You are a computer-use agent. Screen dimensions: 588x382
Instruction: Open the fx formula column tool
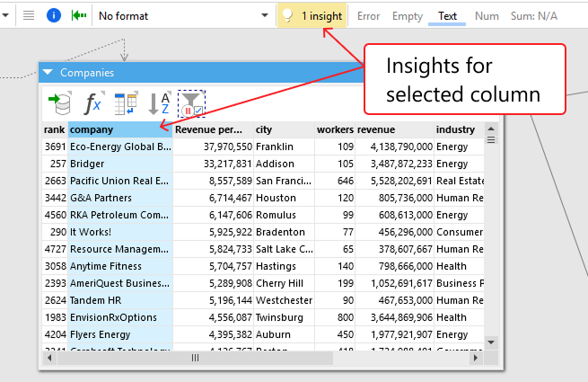click(92, 103)
